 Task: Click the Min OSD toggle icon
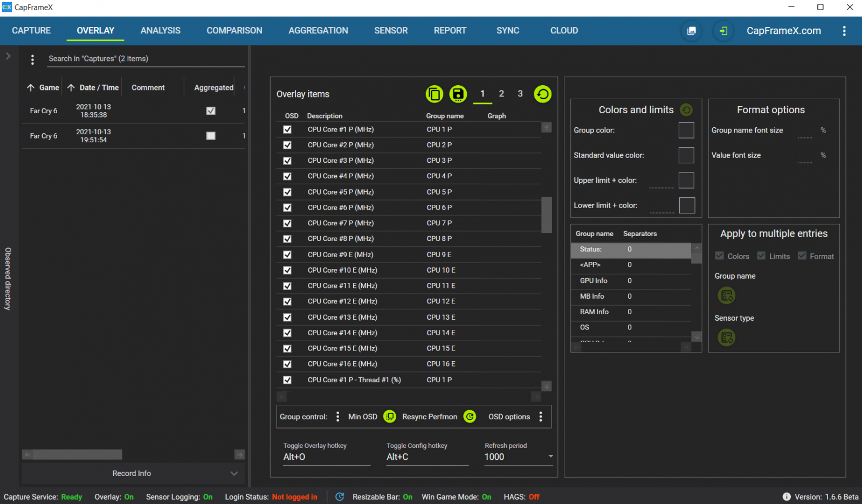pos(389,417)
